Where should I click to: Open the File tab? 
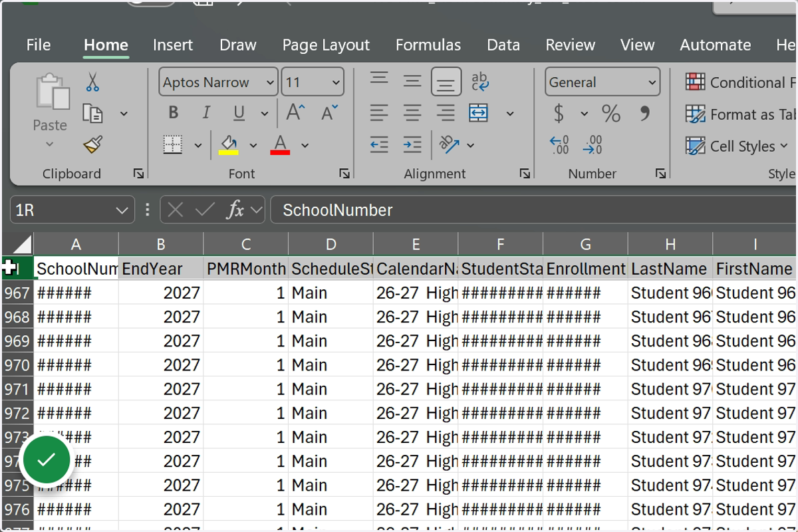coord(39,45)
